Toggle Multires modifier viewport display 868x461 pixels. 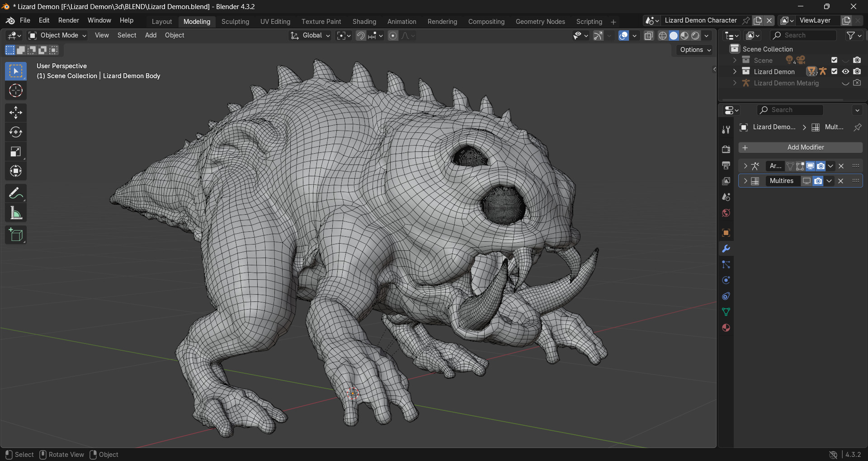click(807, 181)
